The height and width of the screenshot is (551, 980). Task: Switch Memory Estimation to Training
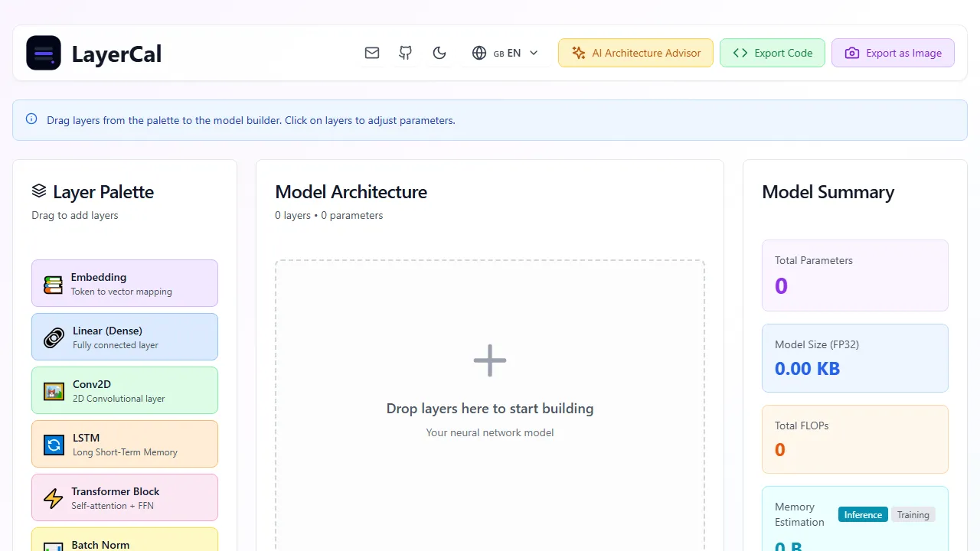click(913, 514)
